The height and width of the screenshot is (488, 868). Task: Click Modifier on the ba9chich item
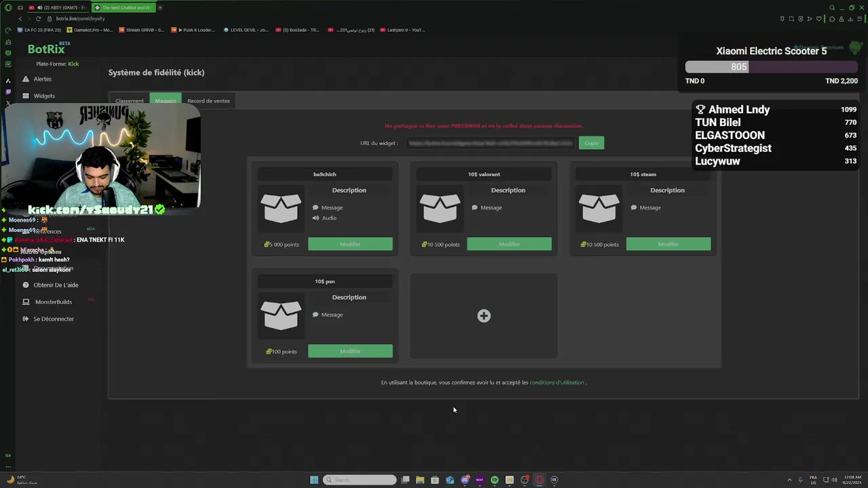350,244
